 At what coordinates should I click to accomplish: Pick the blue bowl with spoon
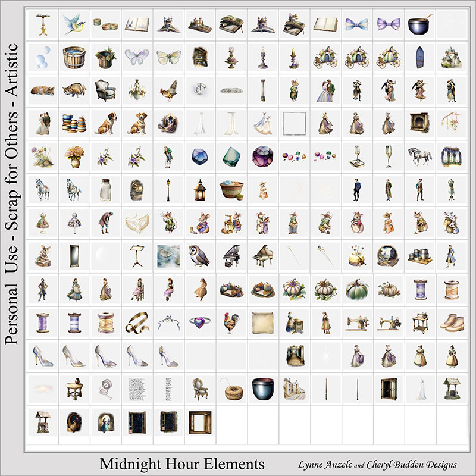pos(420,24)
